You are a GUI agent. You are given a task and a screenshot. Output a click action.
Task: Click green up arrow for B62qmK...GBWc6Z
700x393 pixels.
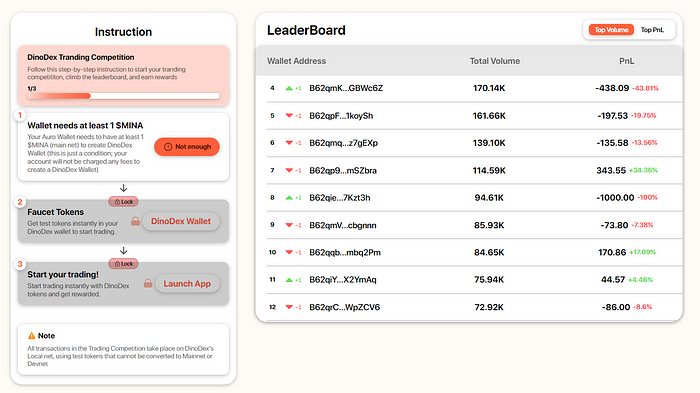coord(289,88)
